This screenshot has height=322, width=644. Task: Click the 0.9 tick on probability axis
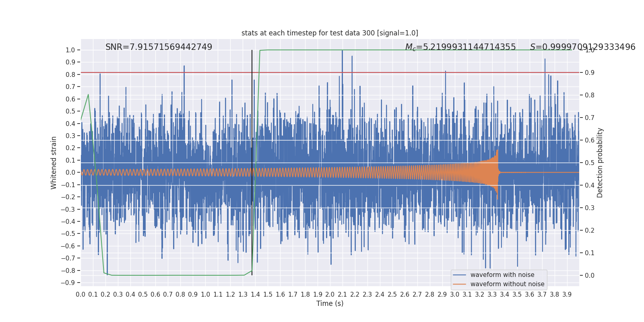pos(590,73)
